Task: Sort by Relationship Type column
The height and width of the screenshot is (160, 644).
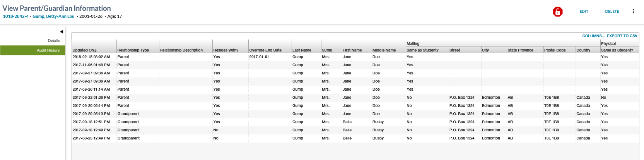Action: click(133, 50)
